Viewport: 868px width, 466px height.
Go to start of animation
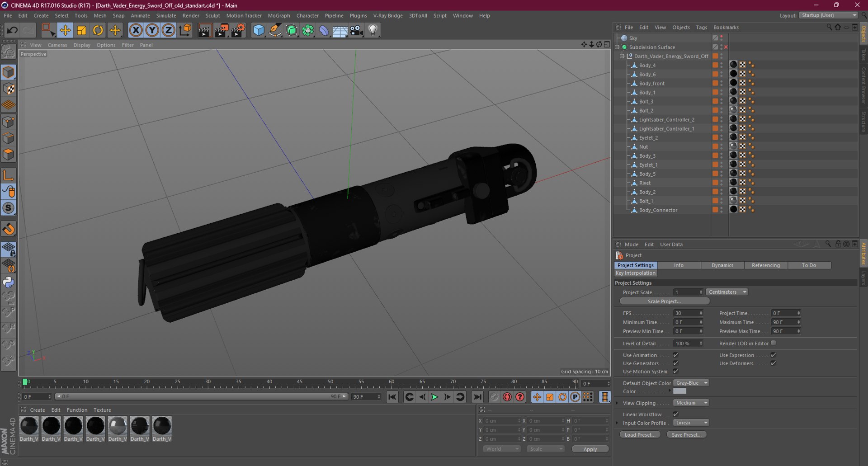[392, 397]
